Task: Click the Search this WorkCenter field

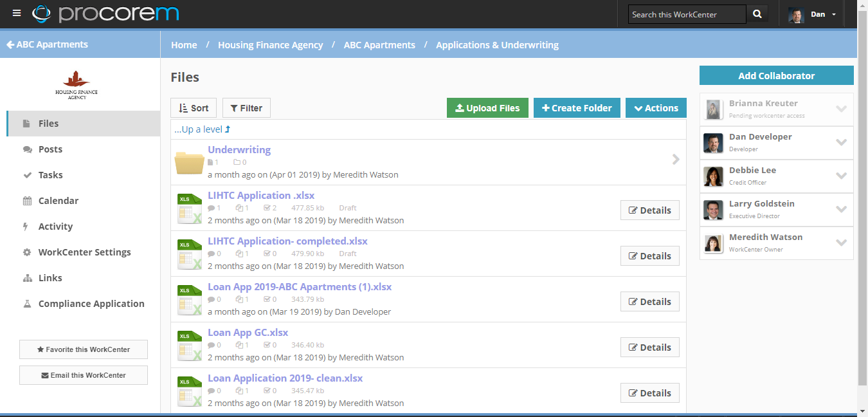Action: (x=686, y=14)
